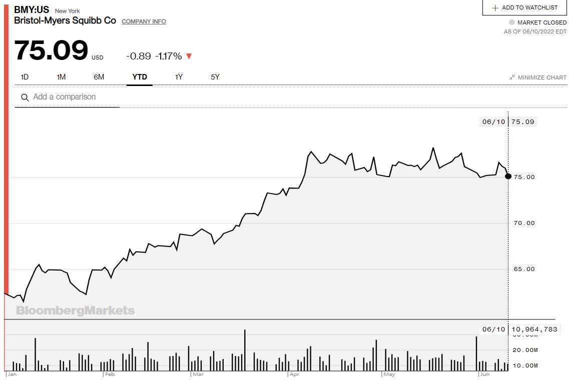Show the 5Y price history
Viewport: 570px width, 392px height.
click(x=215, y=77)
